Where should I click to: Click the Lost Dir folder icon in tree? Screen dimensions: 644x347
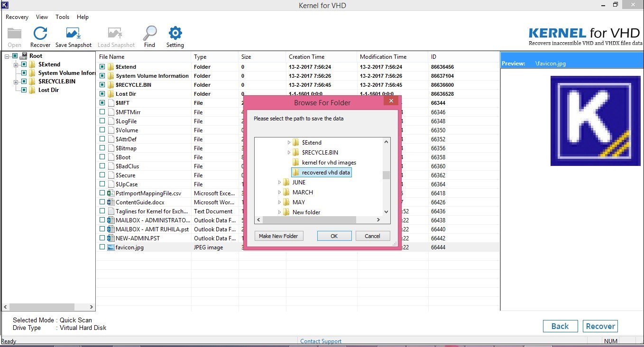point(32,90)
